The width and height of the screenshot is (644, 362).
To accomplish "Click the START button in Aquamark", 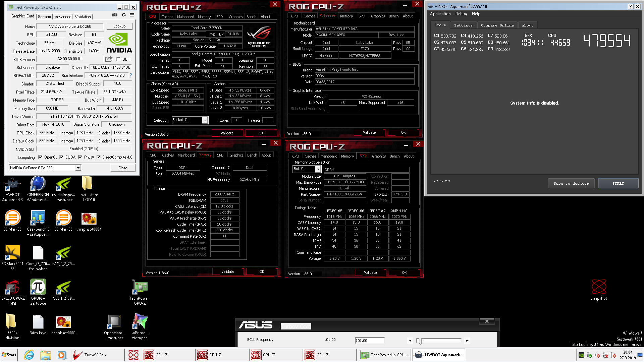I will [x=618, y=183].
